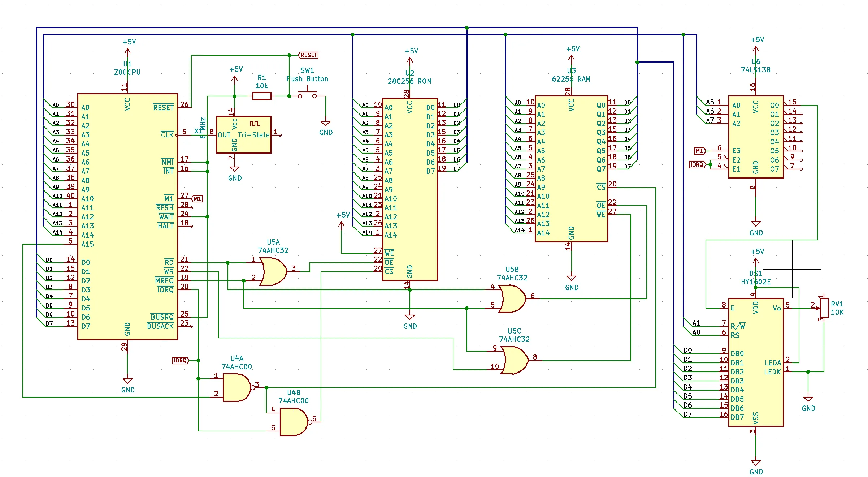Click the display 'R/W' pin name

click(738, 326)
